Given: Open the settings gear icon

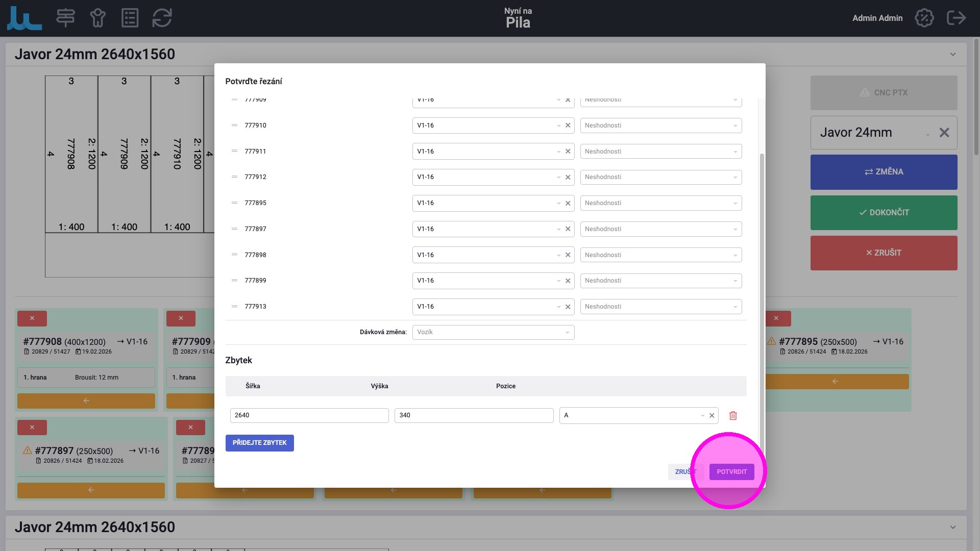Looking at the screenshot, I should [x=924, y=18].
